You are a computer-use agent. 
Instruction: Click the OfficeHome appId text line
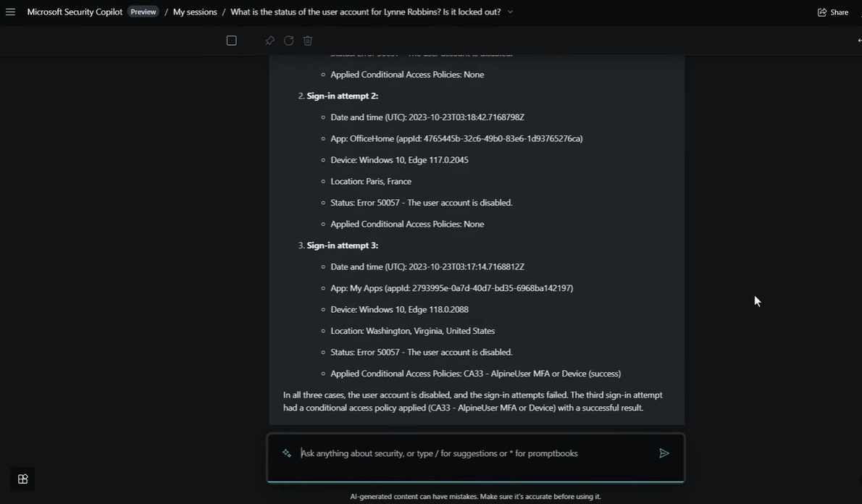[x=456, y=138]
